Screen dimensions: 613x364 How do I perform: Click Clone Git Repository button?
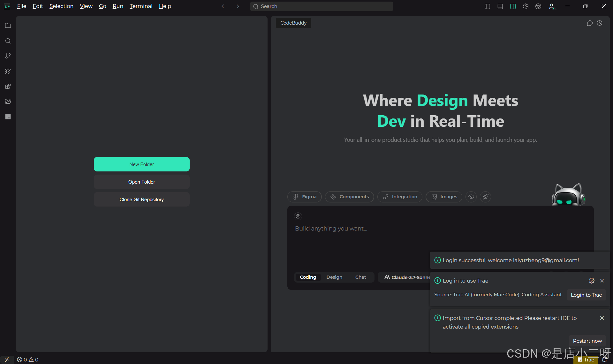(141, 199)
